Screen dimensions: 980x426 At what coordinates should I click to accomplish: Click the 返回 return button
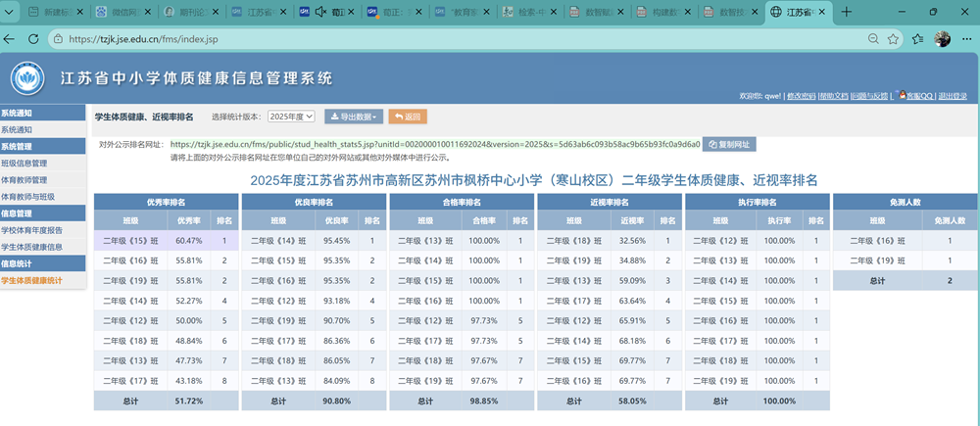(408, 117)
